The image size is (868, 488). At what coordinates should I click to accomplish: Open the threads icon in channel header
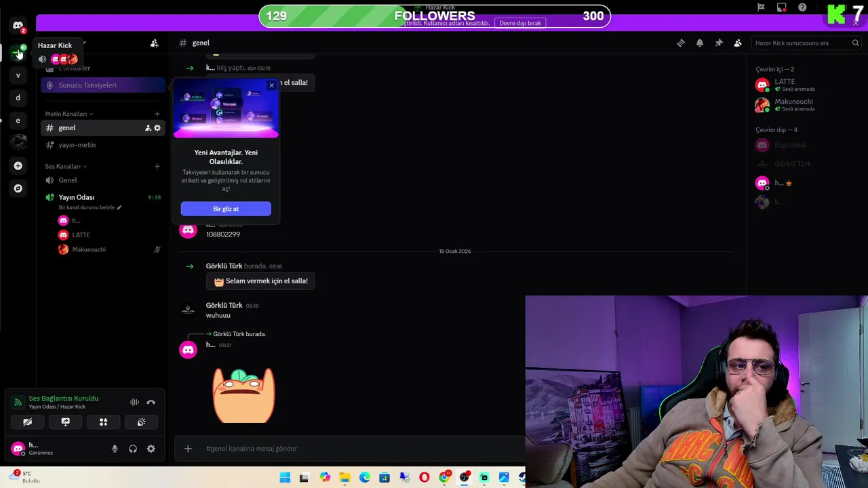coord(681,43)
